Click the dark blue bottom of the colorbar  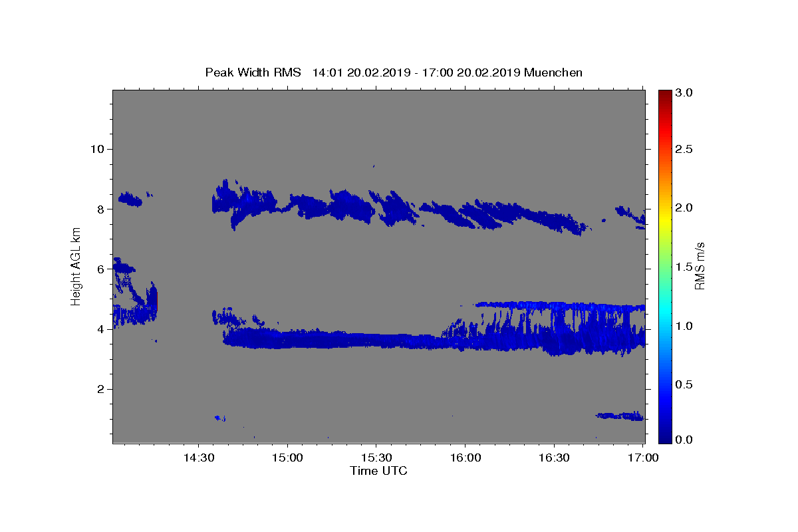coord(664,436)
